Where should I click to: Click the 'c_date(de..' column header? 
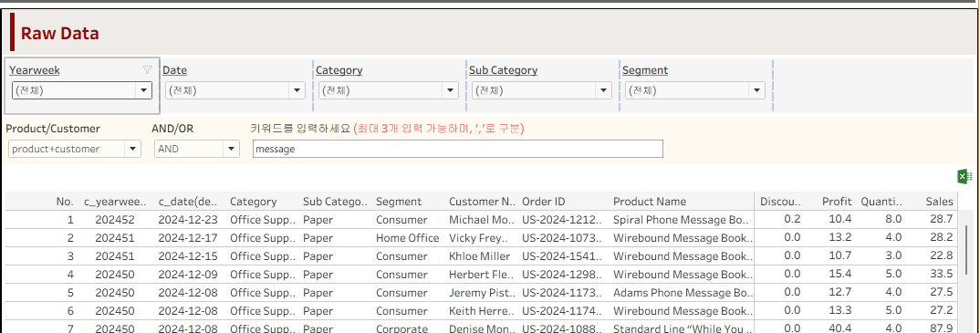coord(188,202)
